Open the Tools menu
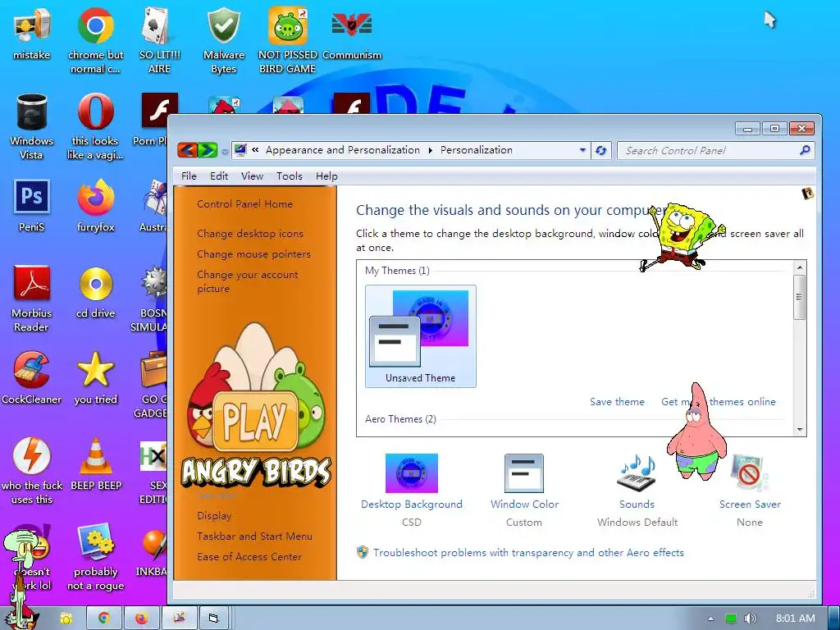The height and width of the screenshot is (630, 840). [x=290, y=176]
